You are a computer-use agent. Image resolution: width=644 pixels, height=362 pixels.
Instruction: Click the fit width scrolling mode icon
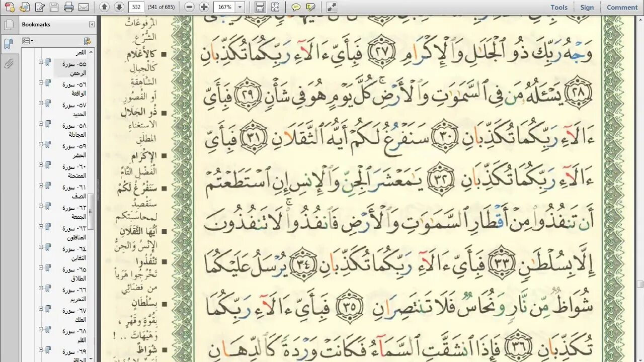(x=260, y=7)
